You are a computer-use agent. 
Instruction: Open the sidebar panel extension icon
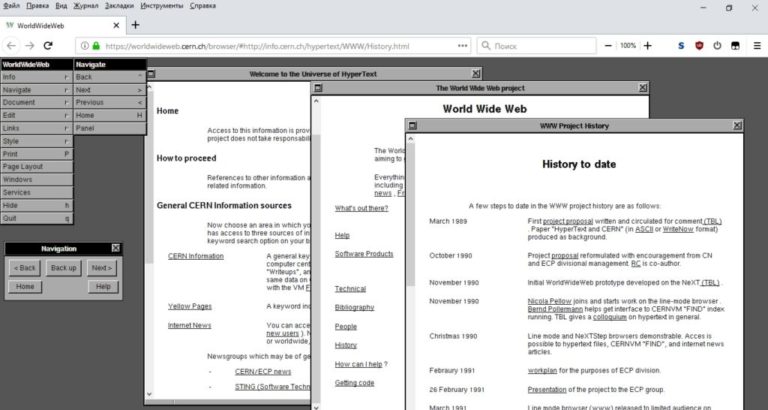[x=735, y=46]
